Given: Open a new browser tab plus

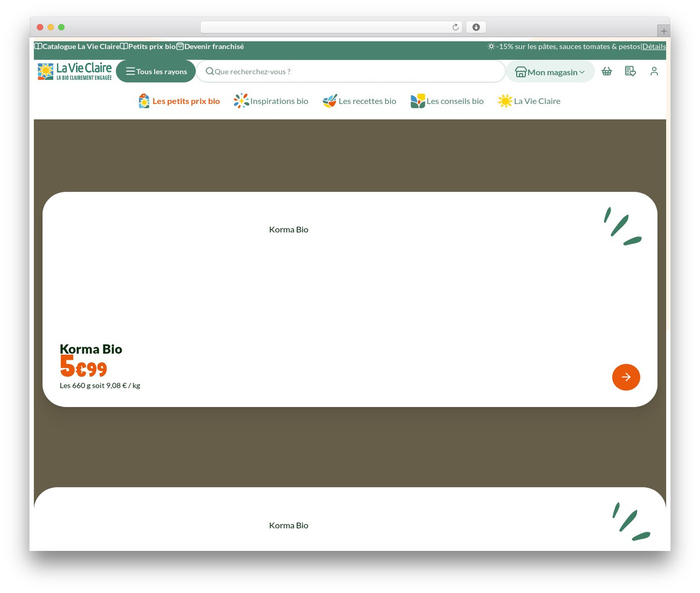Looking at the screenshot, I should pos(664,31).
